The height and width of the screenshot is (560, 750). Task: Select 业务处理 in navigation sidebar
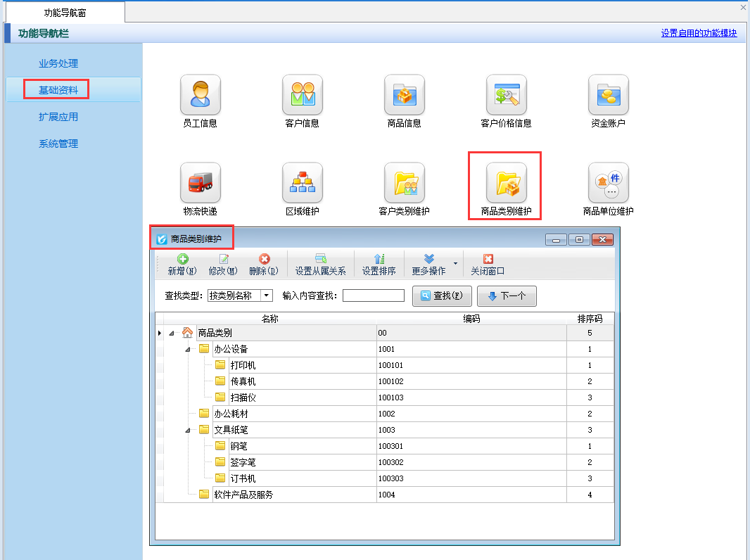58,63
